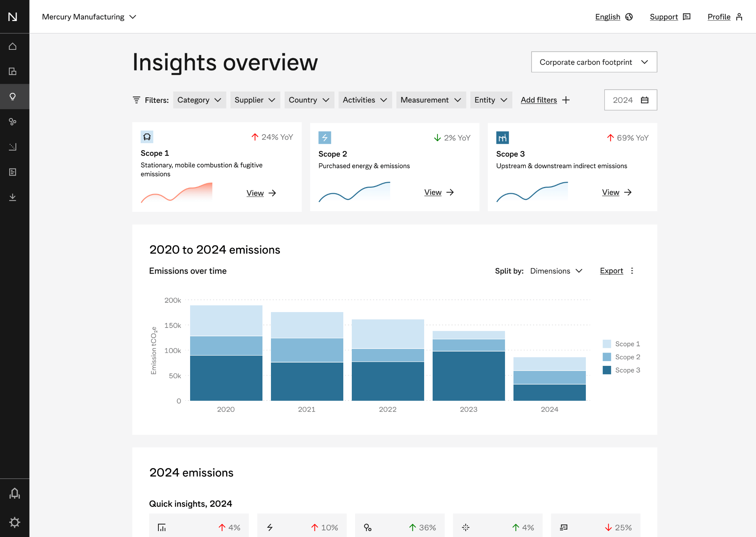
Task: Click the Support chat bubble icon
Action: pyautogui.click(x=687, y=17)
